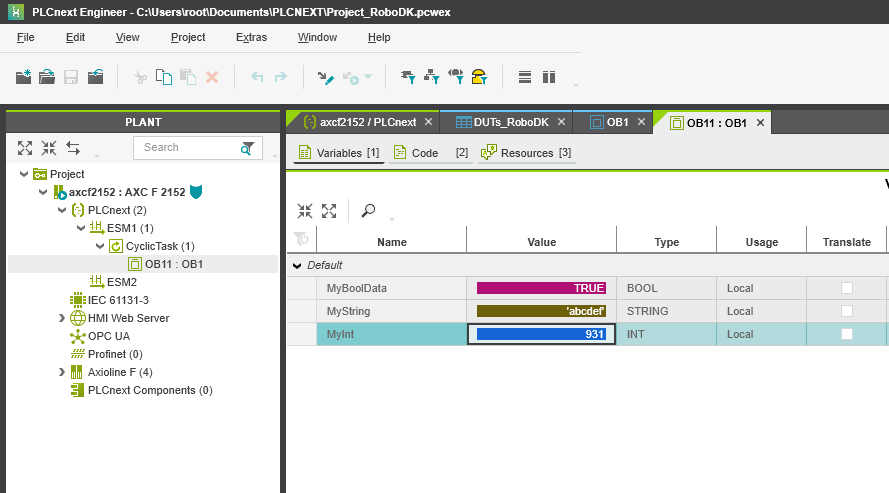Close the DUTs_RoboDK tab
Screen dimensions: 889x493
pyautogui.click(x=561, y=122)
